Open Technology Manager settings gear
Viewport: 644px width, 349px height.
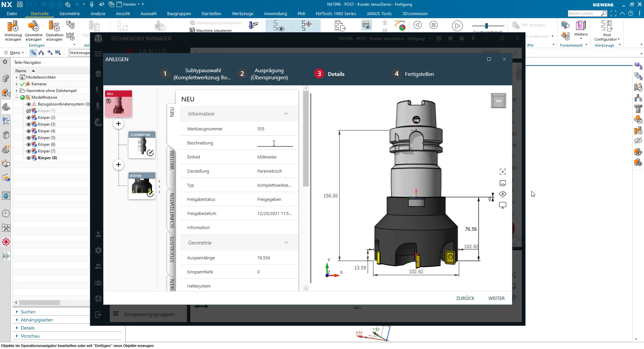[98, 250]
